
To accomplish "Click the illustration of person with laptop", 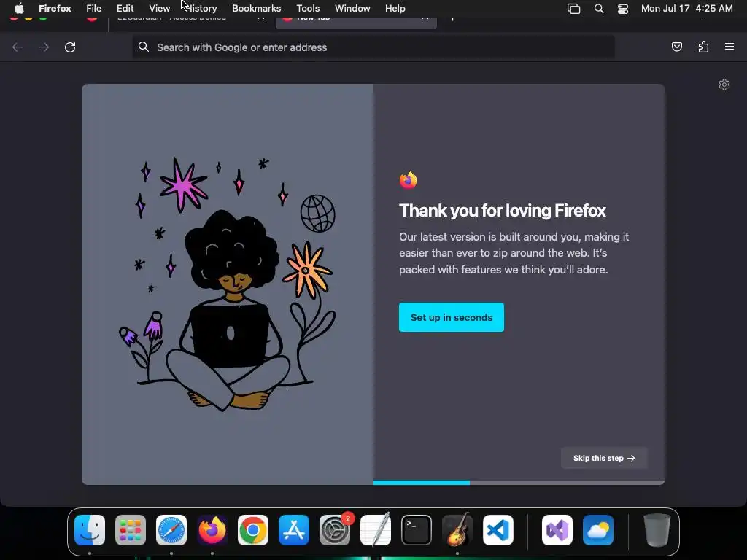I will [228, 284].
